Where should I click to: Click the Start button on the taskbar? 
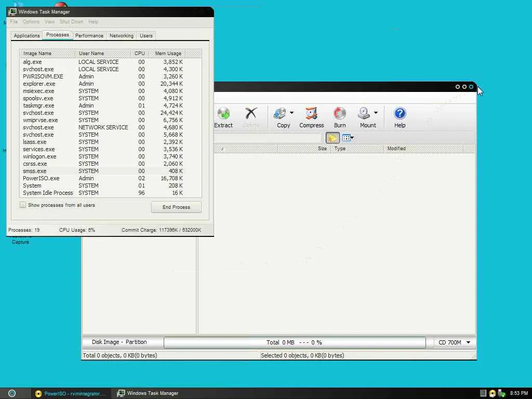[x=12, y=393]
